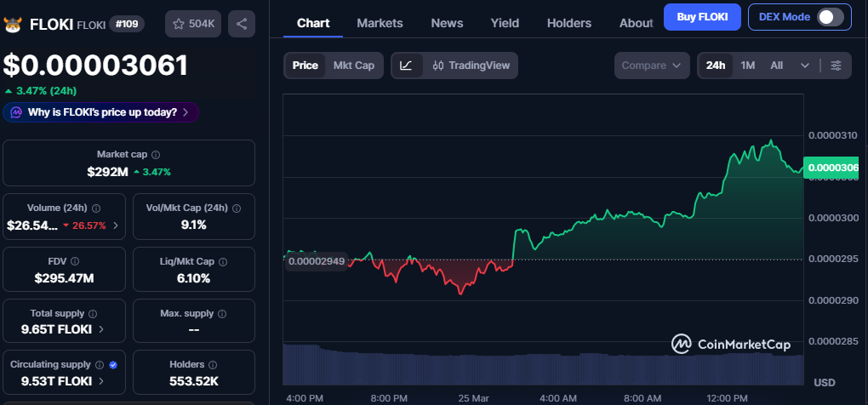Open 'Why is FLOKI's price up today?'
This screenshot has width=868, height=405.
coord(100,112)
